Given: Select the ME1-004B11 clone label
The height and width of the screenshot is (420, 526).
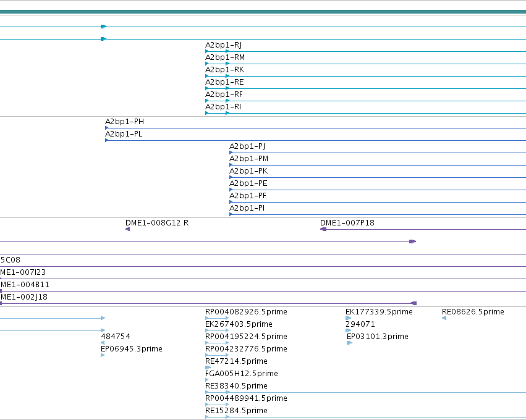Looking at the screenshot, I should pos(25,285).
